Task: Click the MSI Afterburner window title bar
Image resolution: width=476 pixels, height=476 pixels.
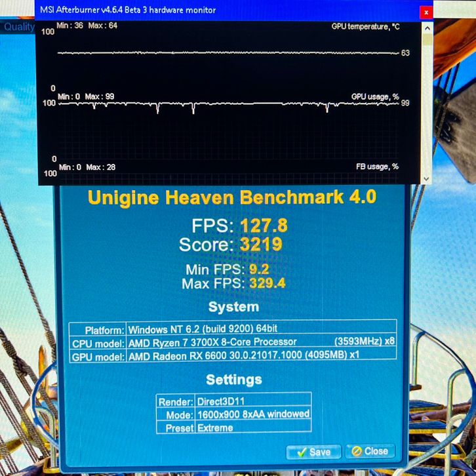Action: (x=197, y=10)
